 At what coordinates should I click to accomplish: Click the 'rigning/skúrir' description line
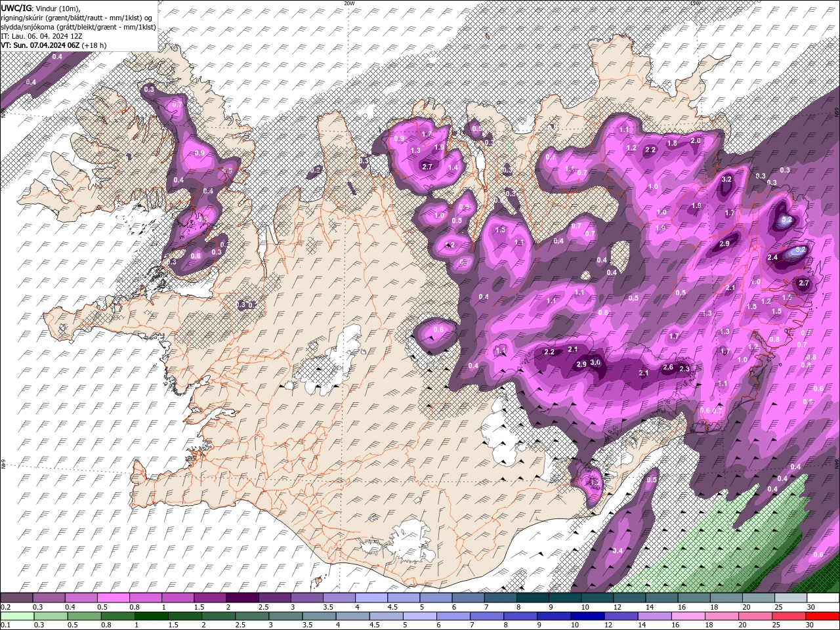tap(77, 18)
